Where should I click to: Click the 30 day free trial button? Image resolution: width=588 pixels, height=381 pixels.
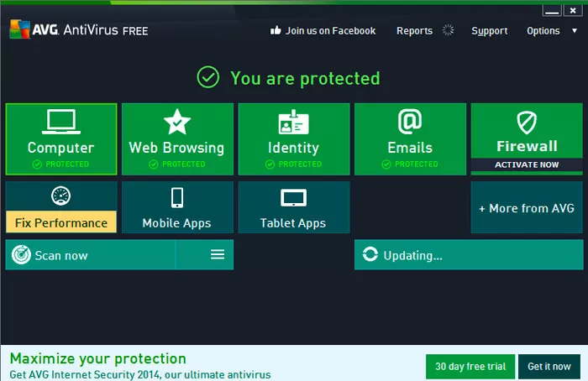[x=470, y=367]
